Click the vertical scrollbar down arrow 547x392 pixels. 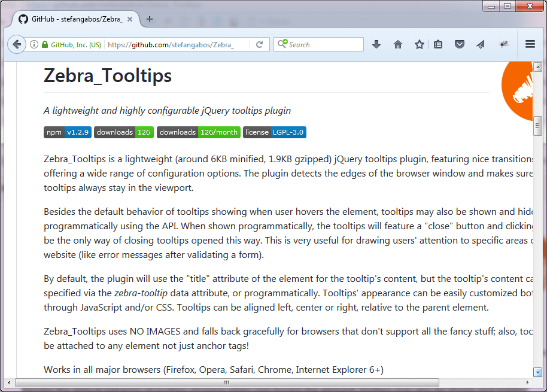click(x=537, y=372)
